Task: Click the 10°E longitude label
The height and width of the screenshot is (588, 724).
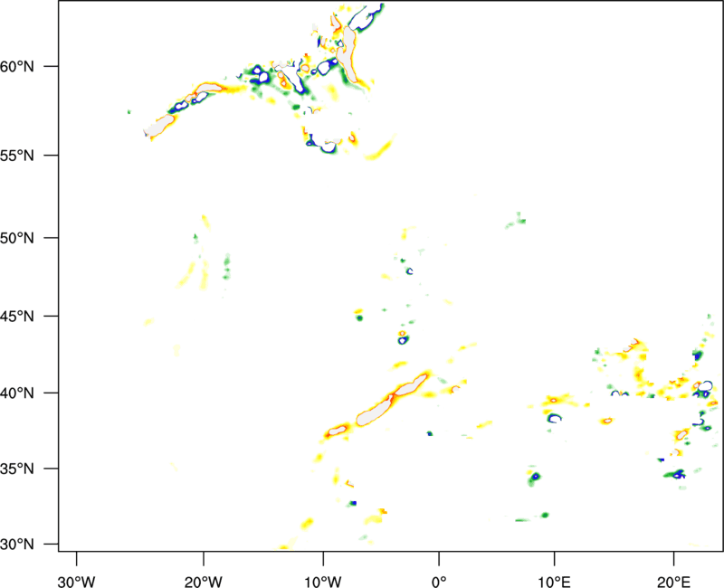Action: 554,582
